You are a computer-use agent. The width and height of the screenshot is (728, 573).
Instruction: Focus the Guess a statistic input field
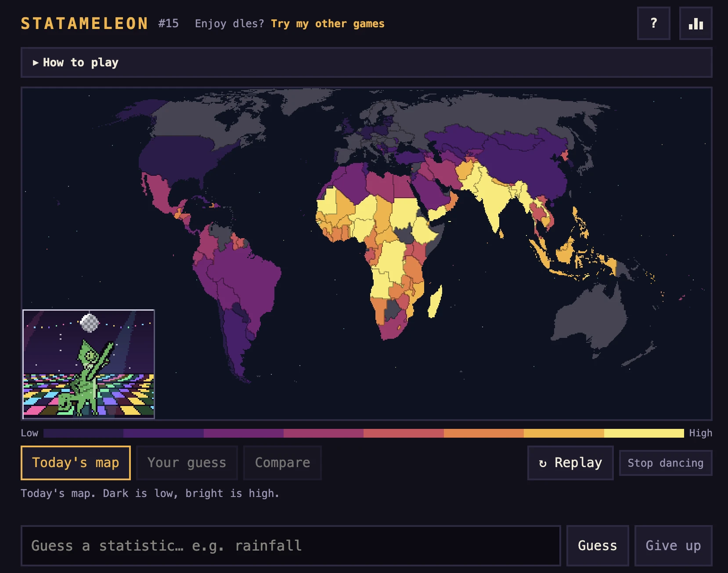click(291, 545)
